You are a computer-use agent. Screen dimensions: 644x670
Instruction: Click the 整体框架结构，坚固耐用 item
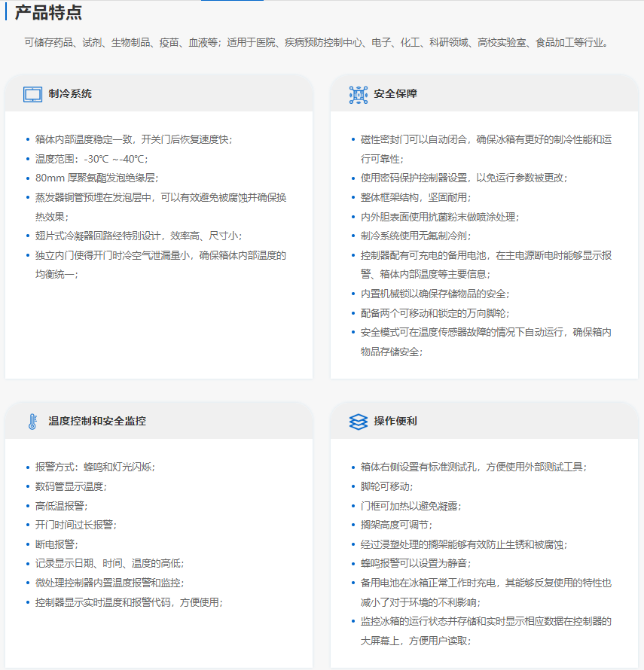[415, 197]
